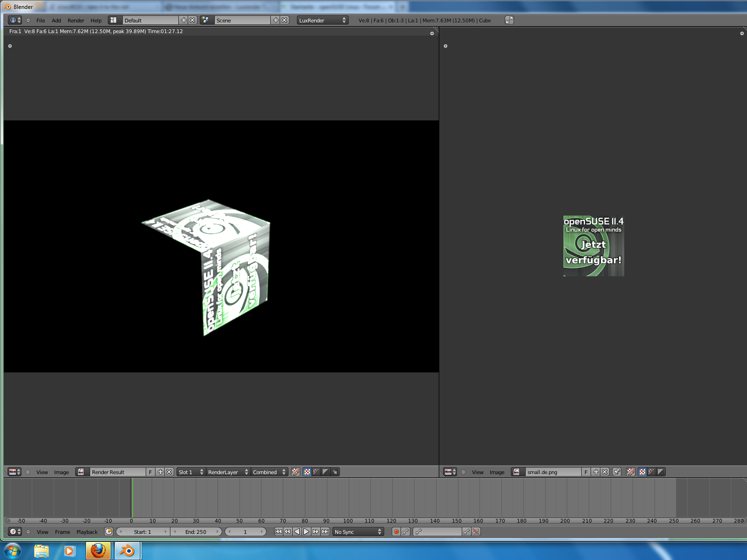Click the record auto-keyframe button in timeline
Image resolution: width=747 pixels, height=560 pixels.
point(396,532)
